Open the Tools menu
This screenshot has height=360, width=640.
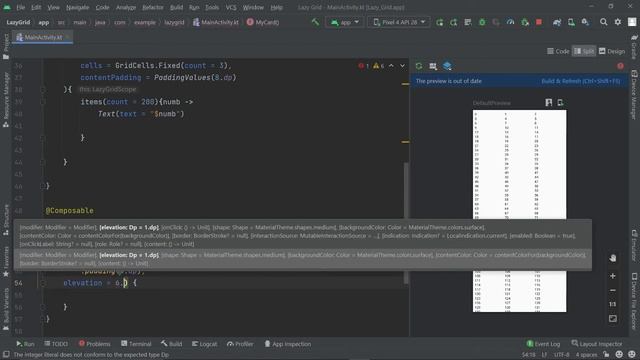(212, 7)
